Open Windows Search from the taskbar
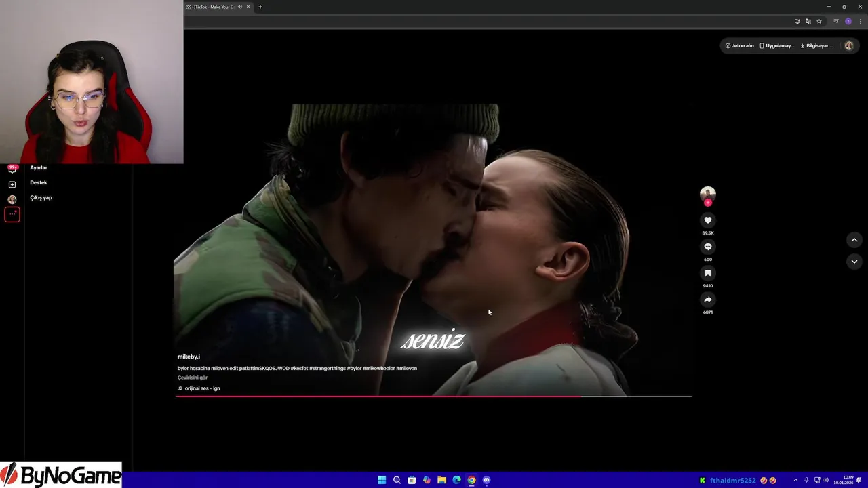The image size is (868, 488). click(397, 480)
